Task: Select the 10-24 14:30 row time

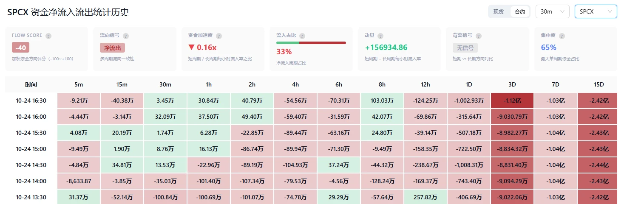Action: coord(31,165)
